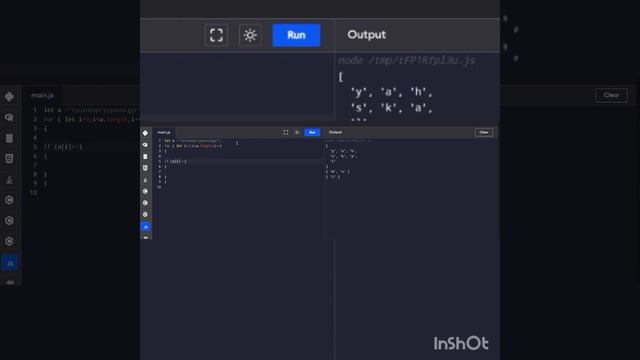Screen dimensions: 640x360
Task: Open SQL database icon in small center window sidebar
Action: point(145,156)
